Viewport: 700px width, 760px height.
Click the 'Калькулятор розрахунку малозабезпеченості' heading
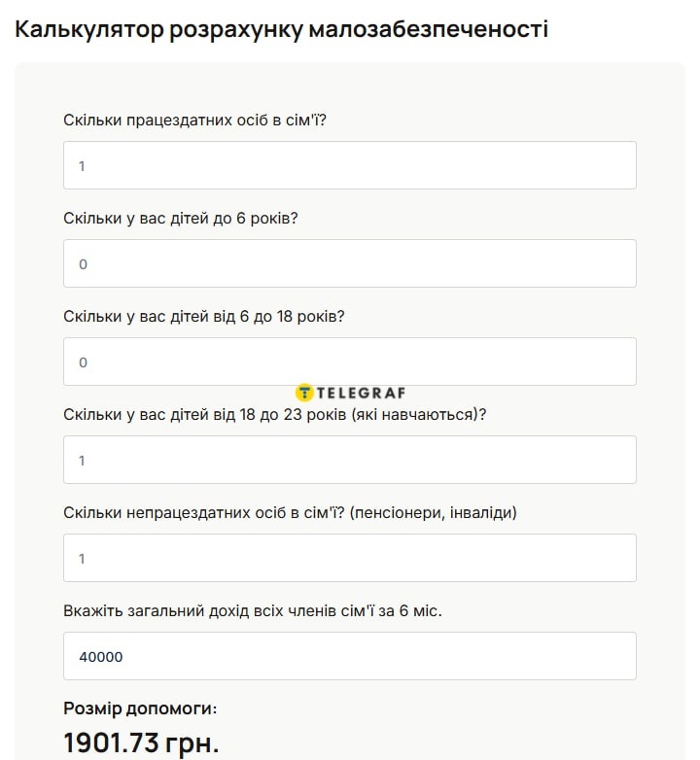tap(282, 29)
